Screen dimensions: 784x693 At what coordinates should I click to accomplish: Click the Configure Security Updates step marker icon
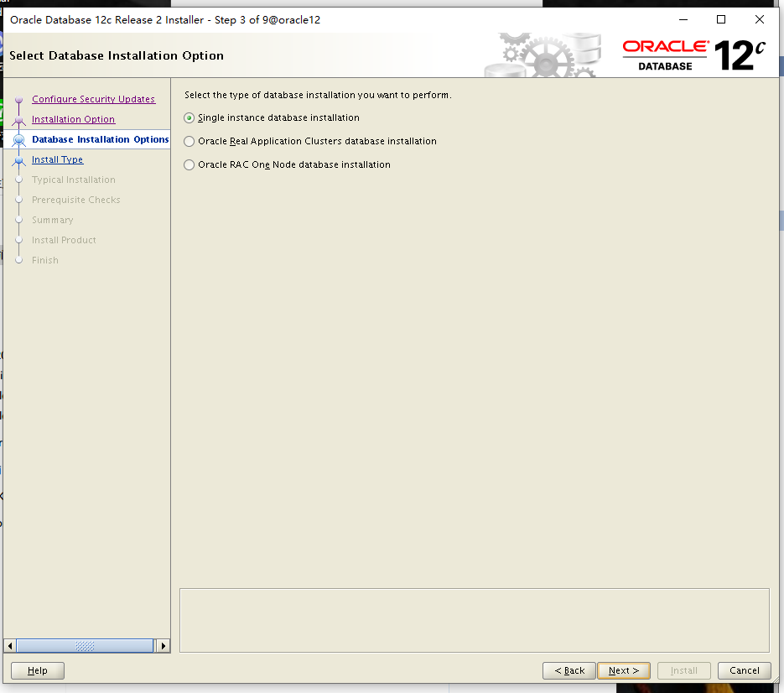19,100
